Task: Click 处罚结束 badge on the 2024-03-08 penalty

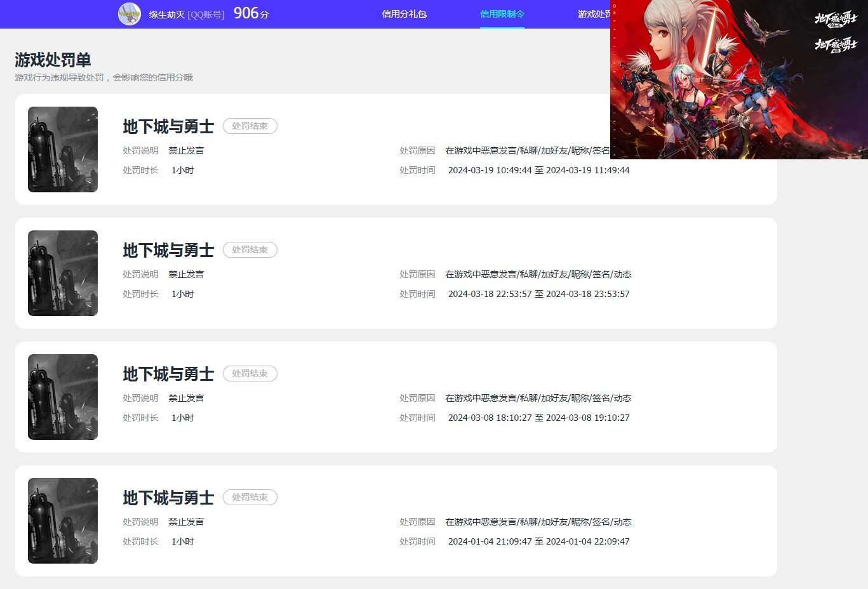Action: click(250, 373)
